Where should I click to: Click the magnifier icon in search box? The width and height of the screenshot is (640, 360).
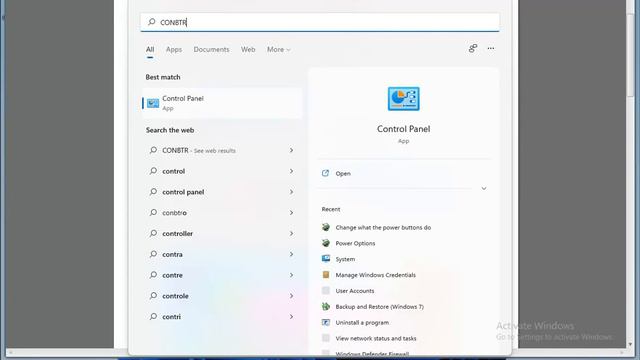(152, 22)
